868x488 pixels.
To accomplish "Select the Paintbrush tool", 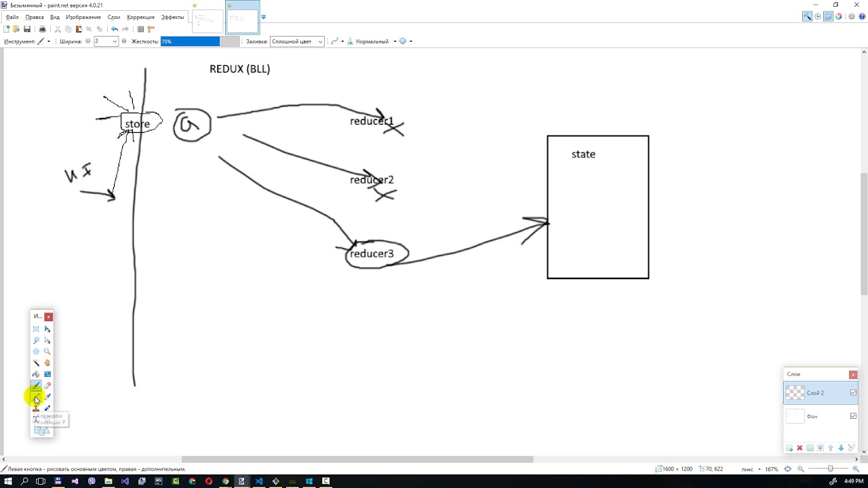I will (x=36, y=386).
